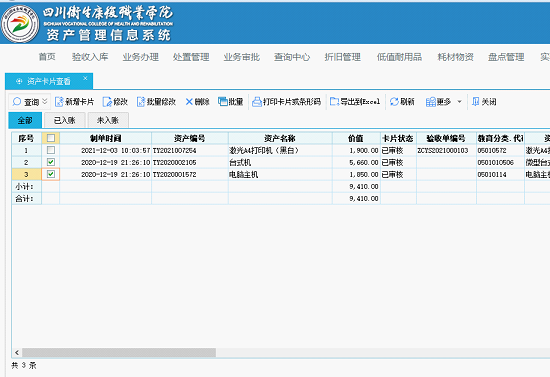The image size is (550, 377).
Task: Click the 电脑主机 asset name cell
Action: (280, 174)
